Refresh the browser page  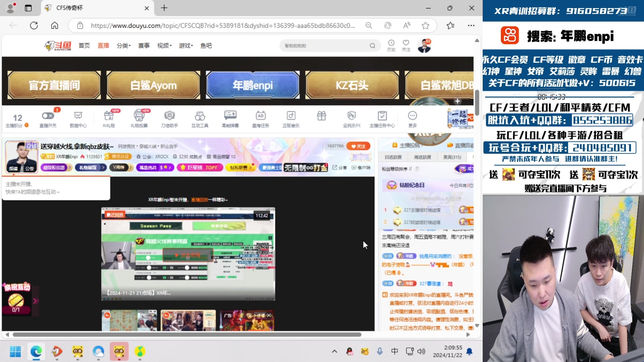coord(34,25)
